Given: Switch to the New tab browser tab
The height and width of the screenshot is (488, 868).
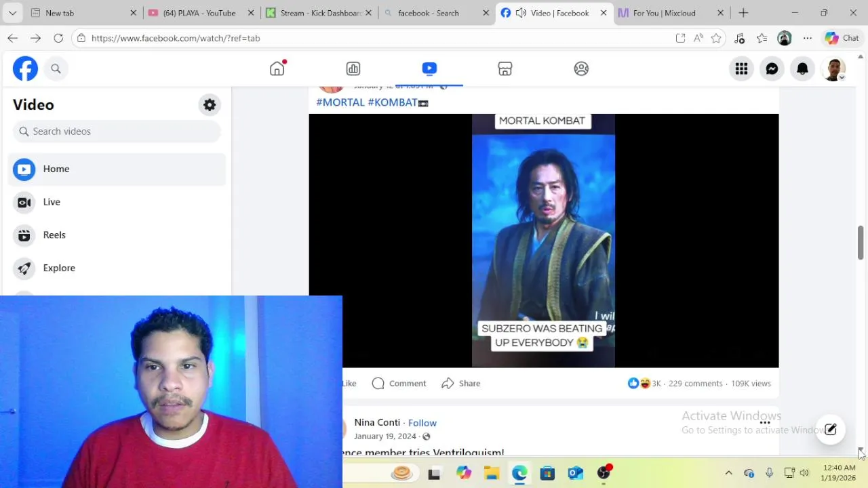Looking at the screenshot, I should tap(83, 13).
